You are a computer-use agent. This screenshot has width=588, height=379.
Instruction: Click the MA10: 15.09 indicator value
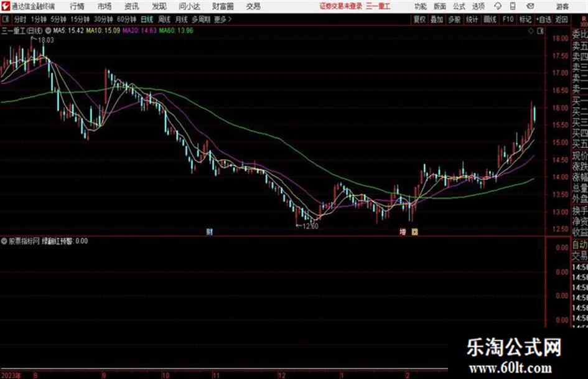103,30
